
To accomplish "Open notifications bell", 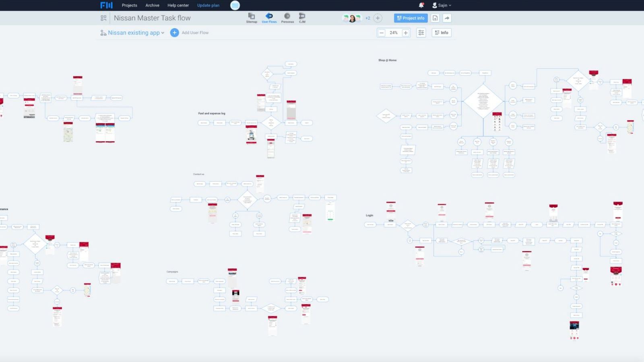I will [x=421, y=5].
